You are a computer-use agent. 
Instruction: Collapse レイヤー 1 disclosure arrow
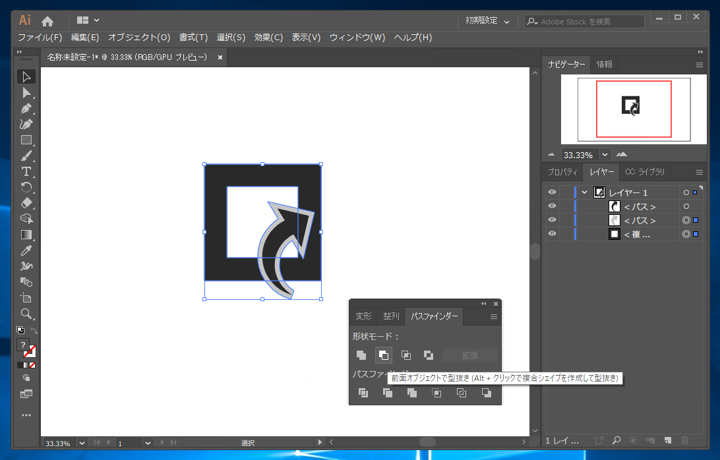pos(584,192)
